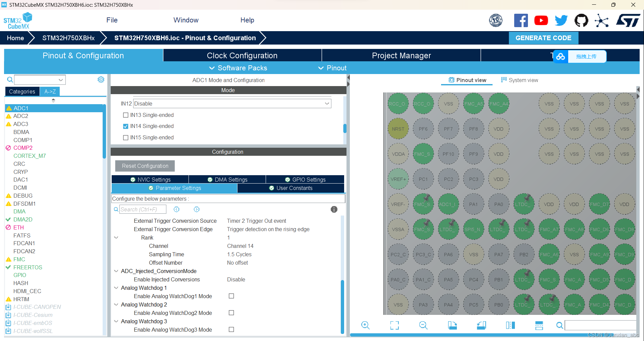Zoom in on the pinout view
This screenshot has height=341, width=644.
pos(365,325)
